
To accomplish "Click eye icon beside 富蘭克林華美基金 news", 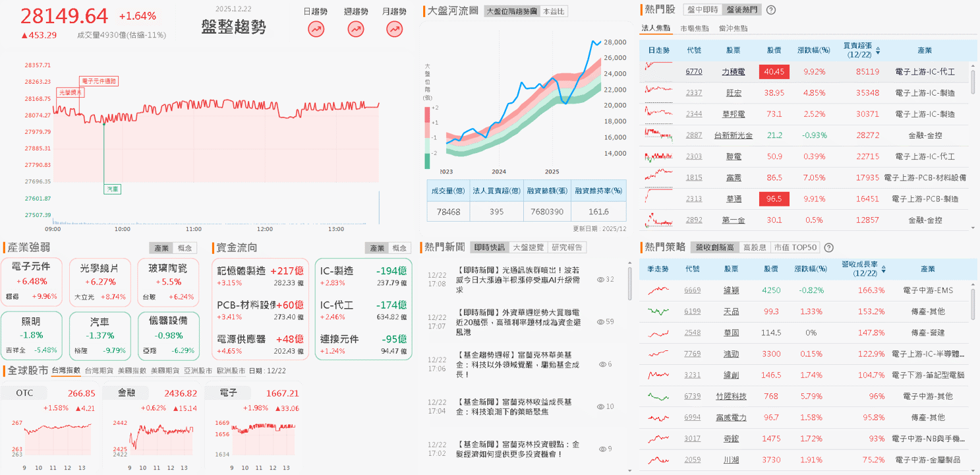I will coord(602,364).
